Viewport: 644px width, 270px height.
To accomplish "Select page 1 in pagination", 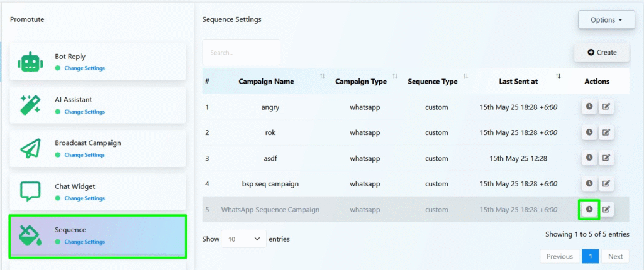I will [x=590, y=256].
